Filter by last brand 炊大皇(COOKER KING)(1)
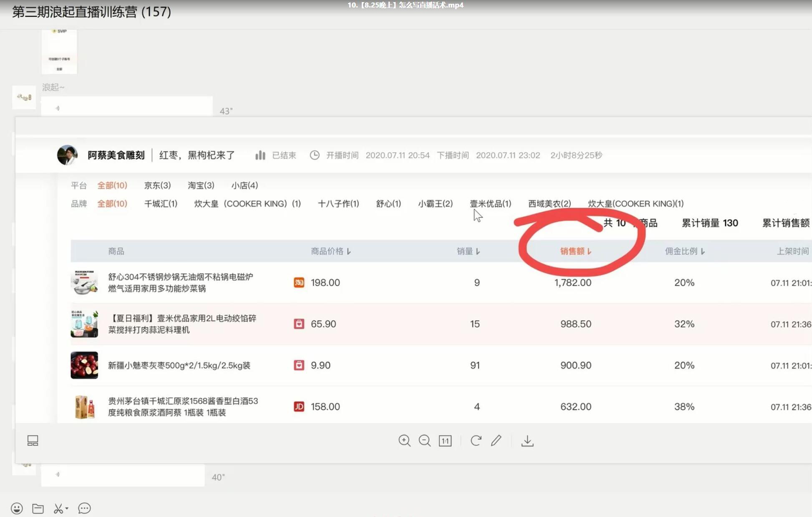 (x=635, y=203)
